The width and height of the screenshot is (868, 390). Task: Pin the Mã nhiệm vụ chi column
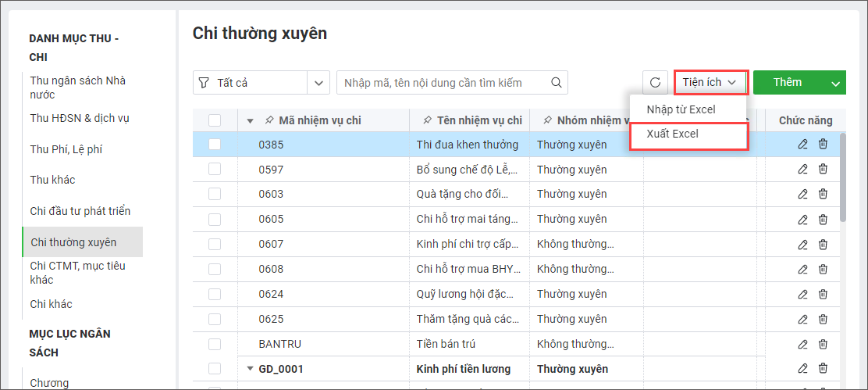click(x=269, y=120)
